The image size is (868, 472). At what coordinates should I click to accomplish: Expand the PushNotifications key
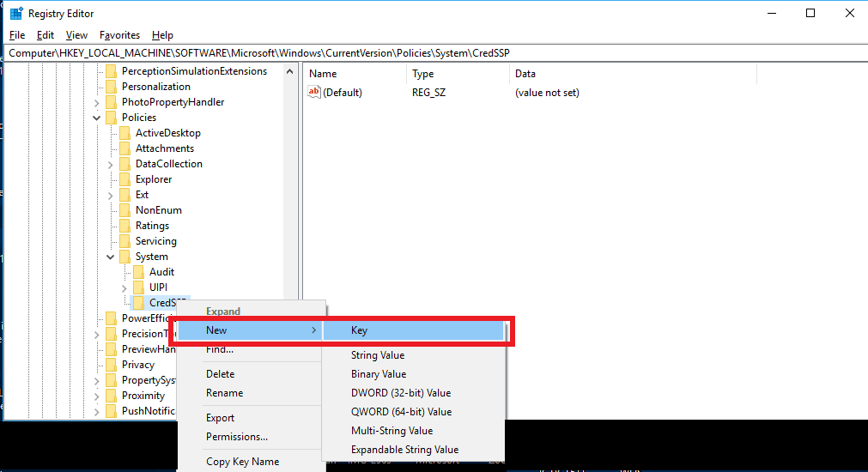[97, 412]
